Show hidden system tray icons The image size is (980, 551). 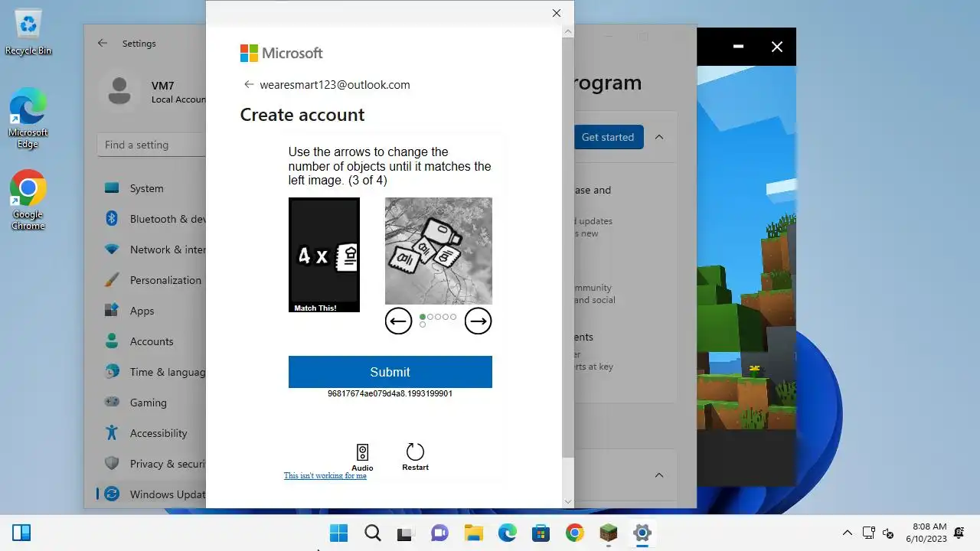848,533
